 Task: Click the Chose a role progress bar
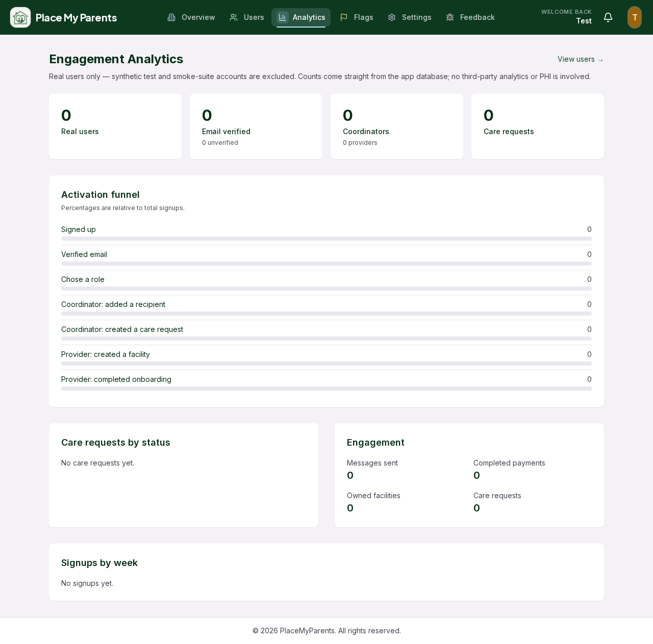pyautogui.click(x=326, y=289)
